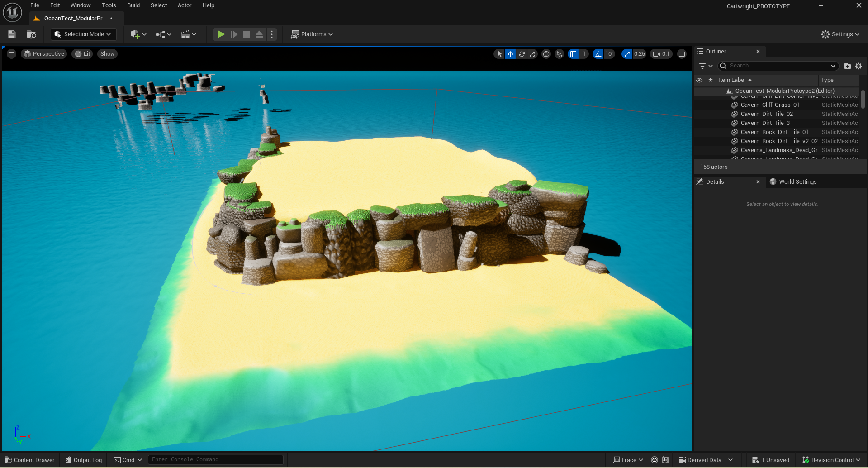Switch to the World Settings tab

793,182
